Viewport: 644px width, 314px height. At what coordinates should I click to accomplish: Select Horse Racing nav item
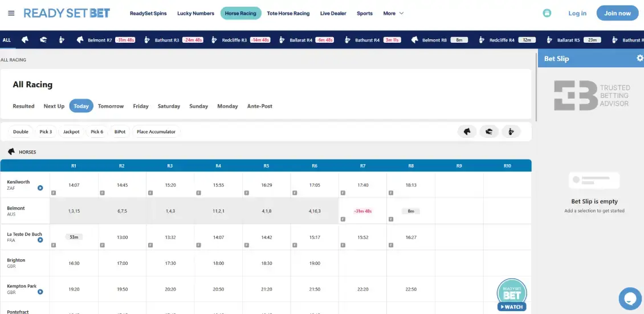pos(241,13)
